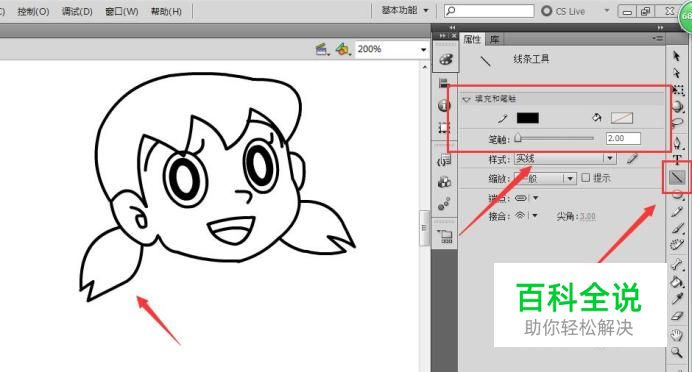Enable the 提示 hinting checkbox

[x=586, y=177]
